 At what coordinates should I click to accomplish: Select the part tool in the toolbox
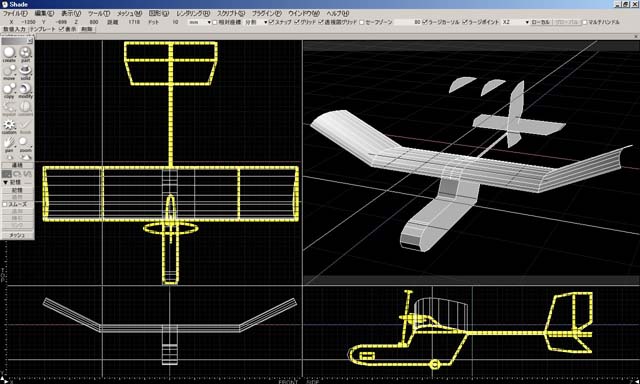[25, 53]
